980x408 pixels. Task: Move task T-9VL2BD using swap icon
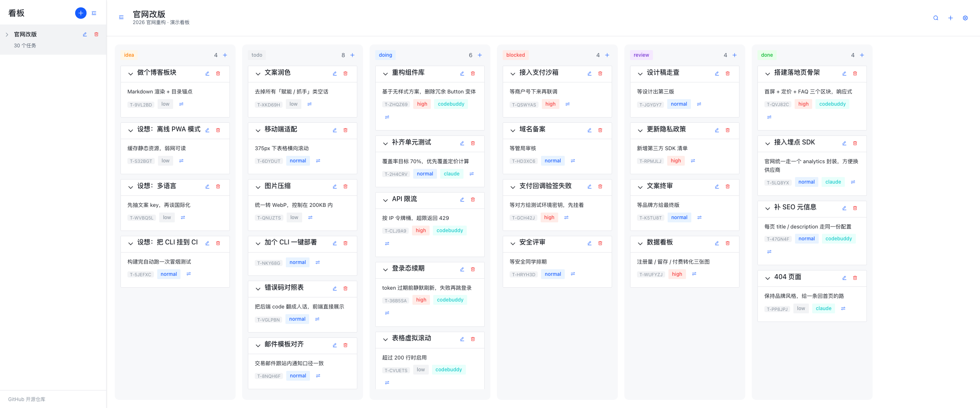click(x=181, y=104)
